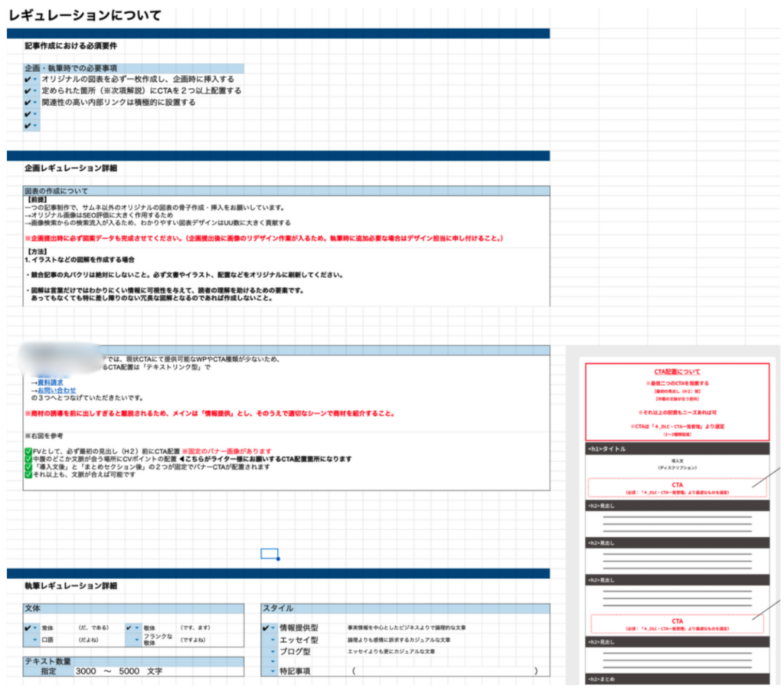Select the 執筆レギュレーション詳細 heading
The height and width of the screenshot is (694, 784).
click(x=70, y=586)
